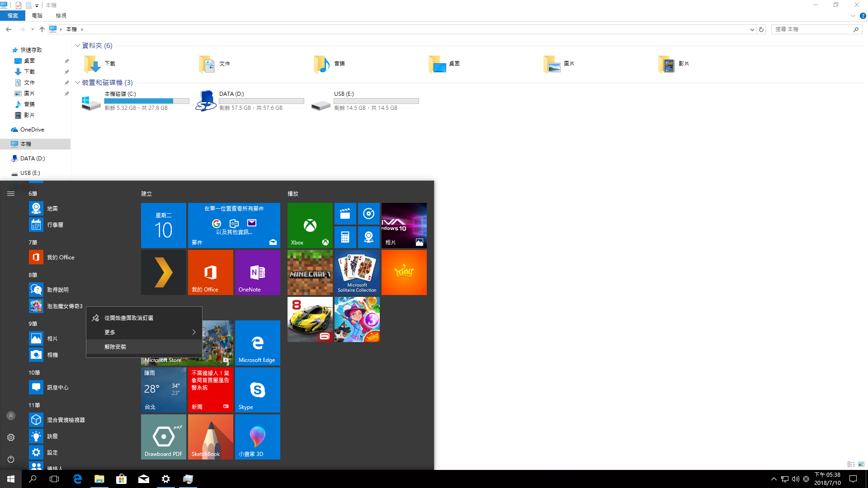Open the calendar tile showing 星期二 10

[163, 225]
